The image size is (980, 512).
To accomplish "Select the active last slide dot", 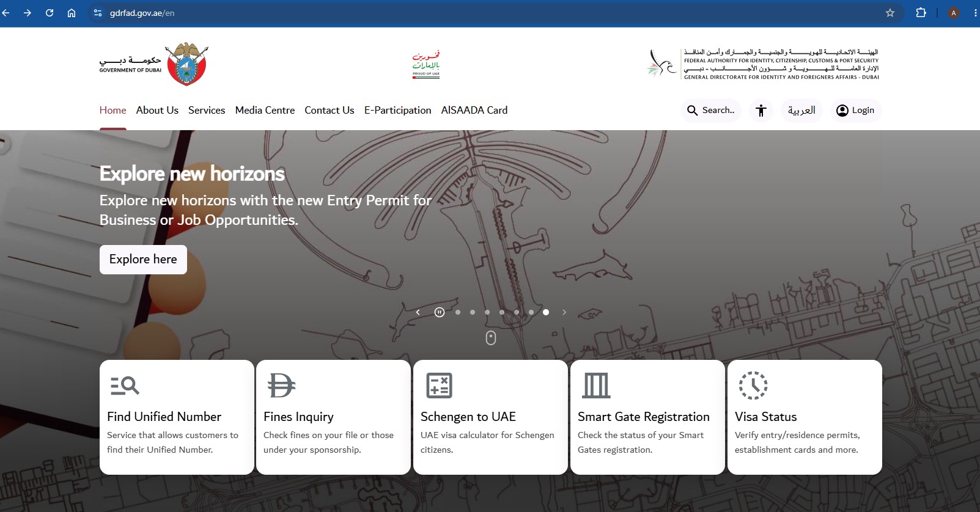I will (546, 312).
